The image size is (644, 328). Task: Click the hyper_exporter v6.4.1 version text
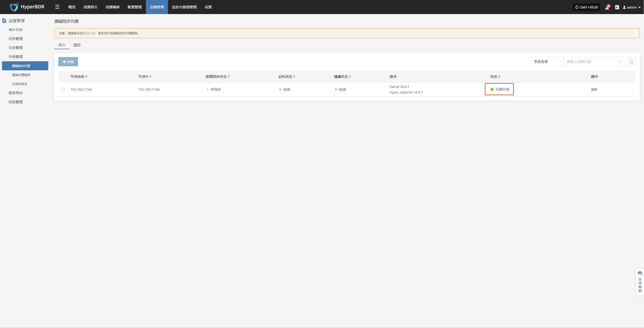pos(406,92)
